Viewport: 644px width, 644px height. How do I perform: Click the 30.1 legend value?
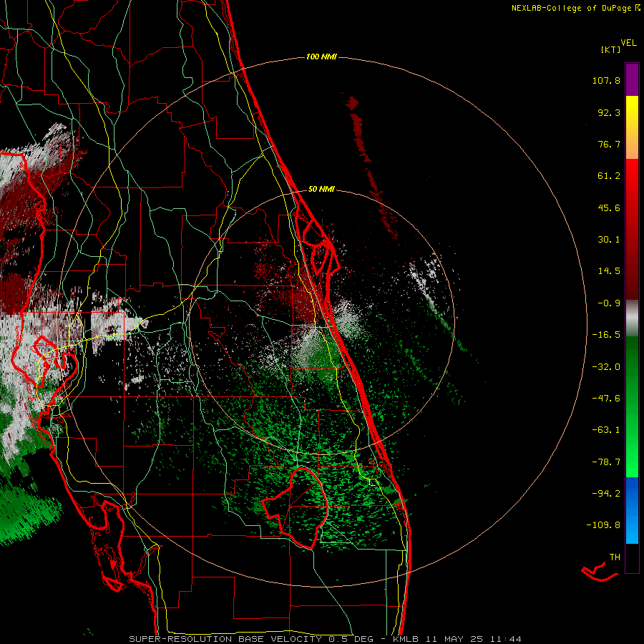pyautogui.click(x=609, y=240)
